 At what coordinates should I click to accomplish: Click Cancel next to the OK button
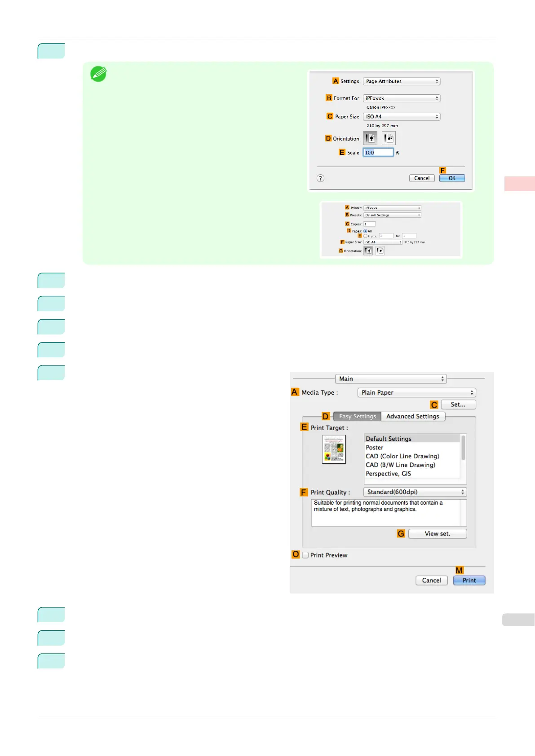pyautogui.click(x=422, y=178)
